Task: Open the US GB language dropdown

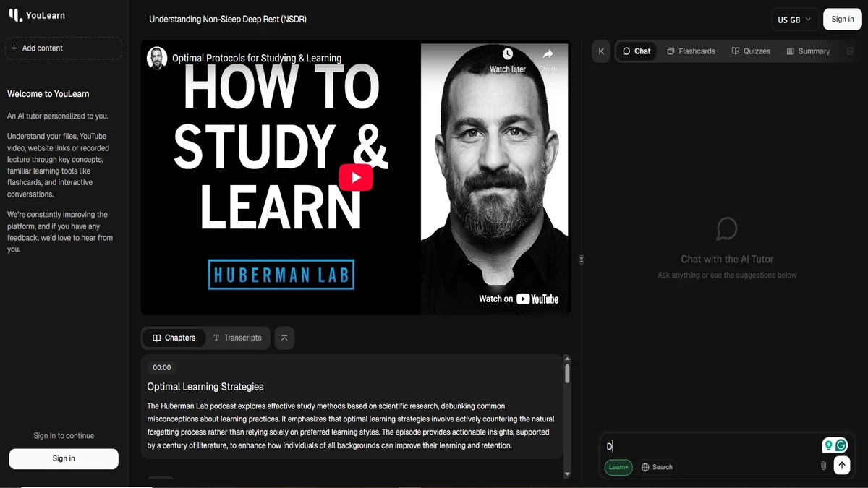Action: coord(795,20)
